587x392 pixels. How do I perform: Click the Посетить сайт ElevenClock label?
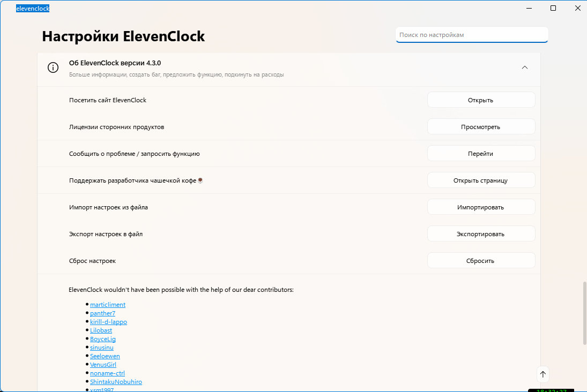pos(107,100)
